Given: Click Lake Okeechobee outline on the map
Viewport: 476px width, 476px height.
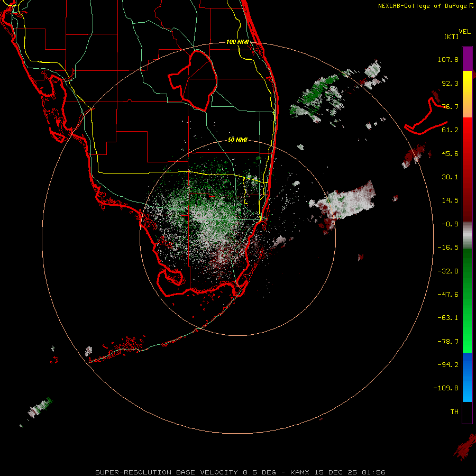Looking at the screenshot, I should [193, 80].
